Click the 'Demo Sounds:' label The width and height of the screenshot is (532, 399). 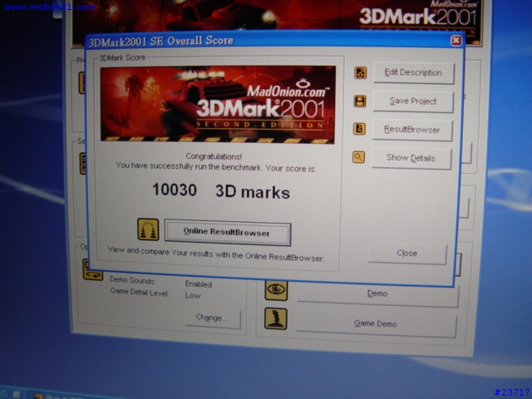tap(133, 281)
